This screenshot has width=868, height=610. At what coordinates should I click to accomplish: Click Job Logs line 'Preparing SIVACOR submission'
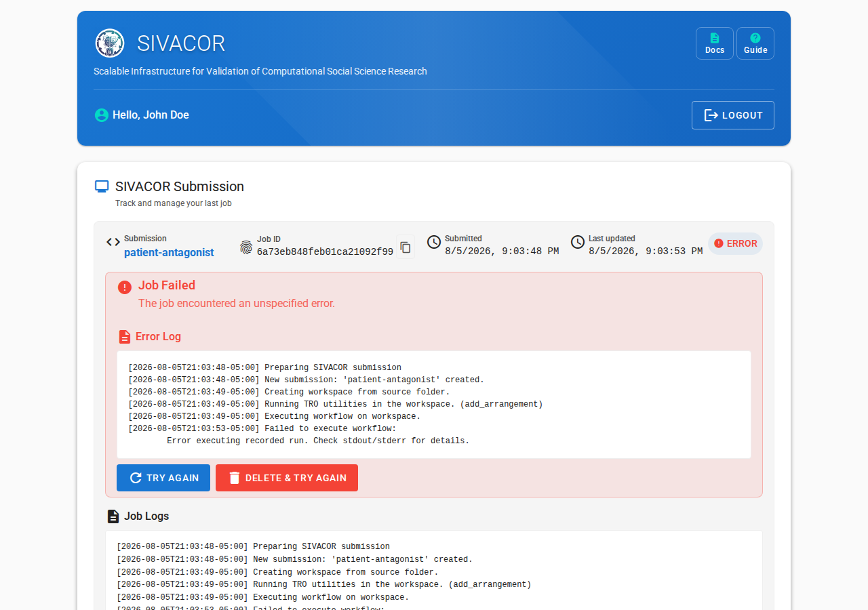click(x=254, y=546)
